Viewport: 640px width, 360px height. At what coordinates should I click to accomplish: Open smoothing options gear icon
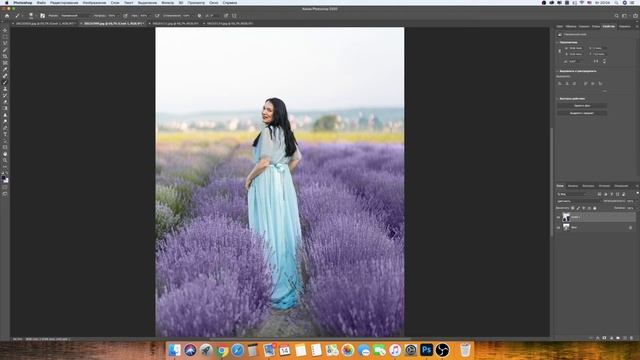point(199,16)
